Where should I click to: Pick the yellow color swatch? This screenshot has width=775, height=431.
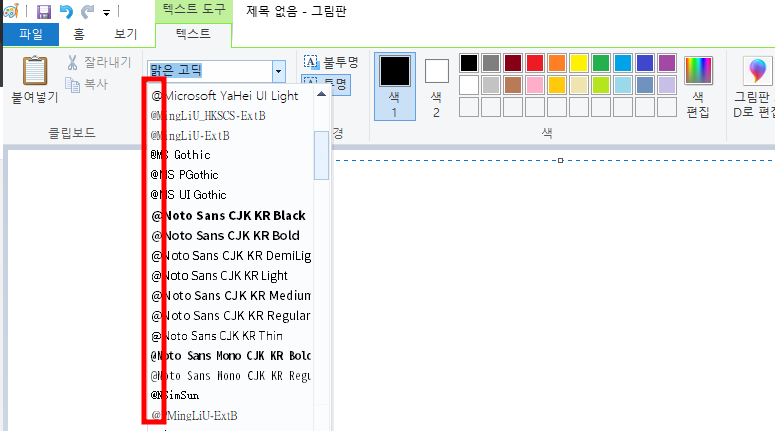pyautogui.click(x=579, y=63)
